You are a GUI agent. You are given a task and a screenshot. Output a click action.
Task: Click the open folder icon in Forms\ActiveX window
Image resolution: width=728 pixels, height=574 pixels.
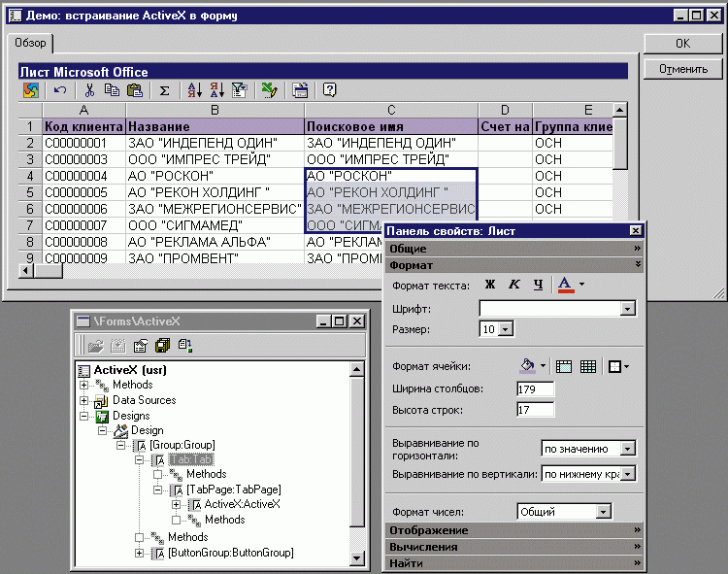96,346
